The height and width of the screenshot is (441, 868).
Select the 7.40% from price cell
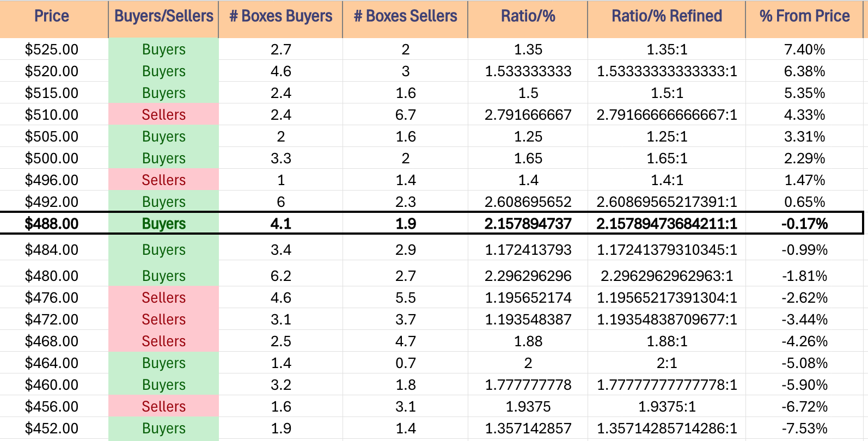coord(804,50)
